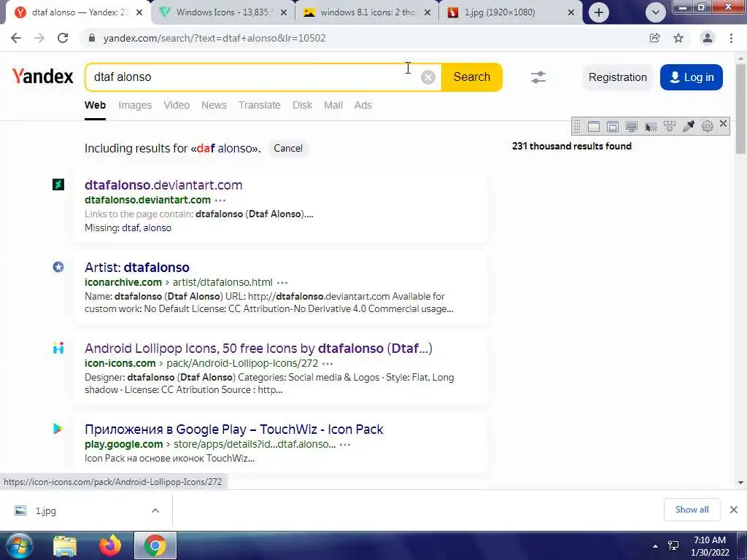747x560 pixels.
Task: Open more options for iconarchive.com result
Action: pos(282,283)
